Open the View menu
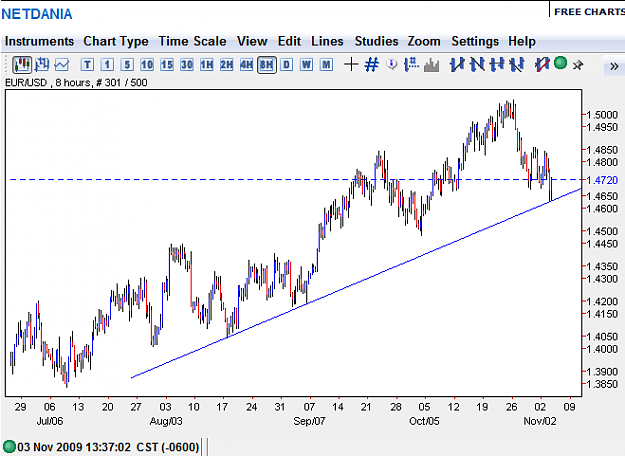625x456 pixels. (252, 41)
